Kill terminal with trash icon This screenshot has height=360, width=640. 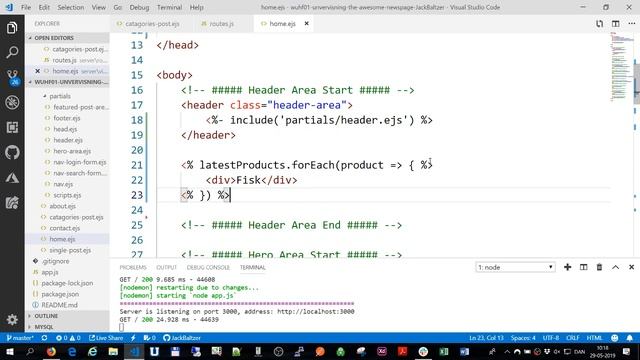tap(599, 267)
